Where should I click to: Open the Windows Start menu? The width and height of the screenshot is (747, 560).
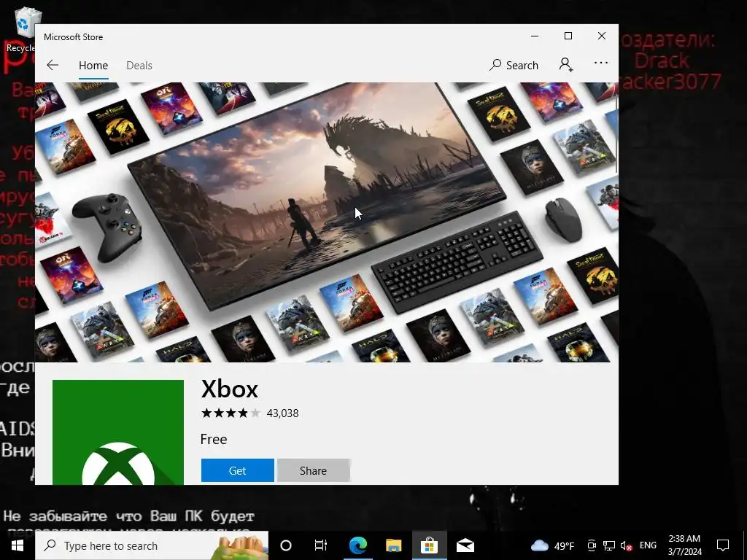(18, 545)
